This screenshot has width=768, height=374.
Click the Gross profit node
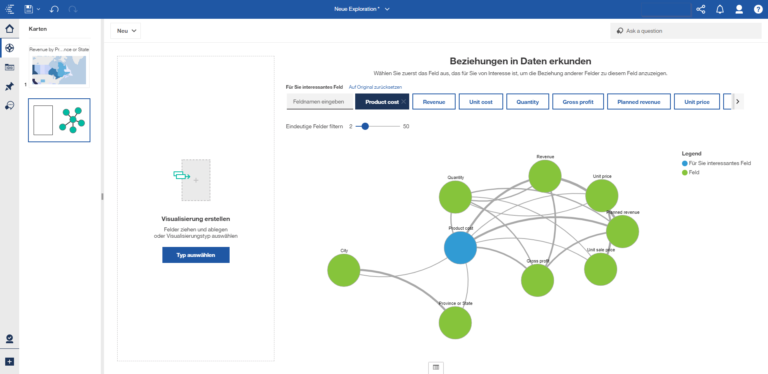537,280
